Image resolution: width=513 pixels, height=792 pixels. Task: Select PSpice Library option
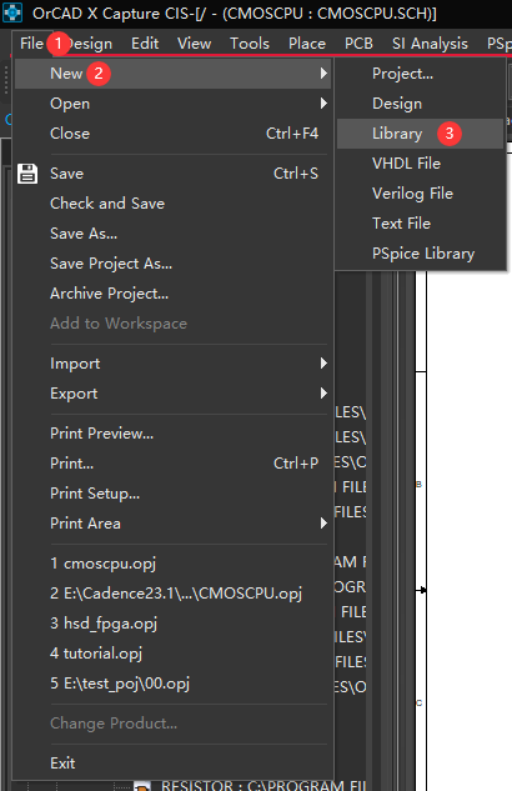click(423, 254)
